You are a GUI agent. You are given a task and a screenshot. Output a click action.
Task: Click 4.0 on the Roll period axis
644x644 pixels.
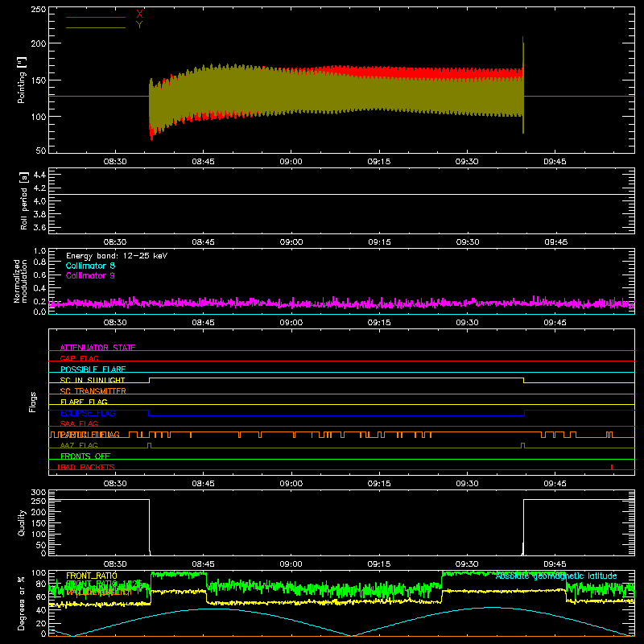point(39,201)
